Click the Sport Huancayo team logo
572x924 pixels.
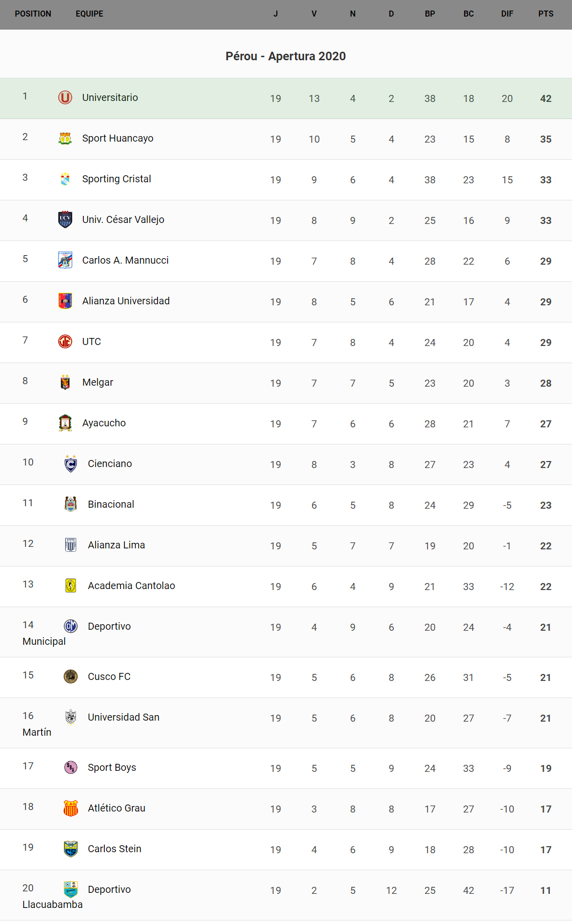[65, 138]
